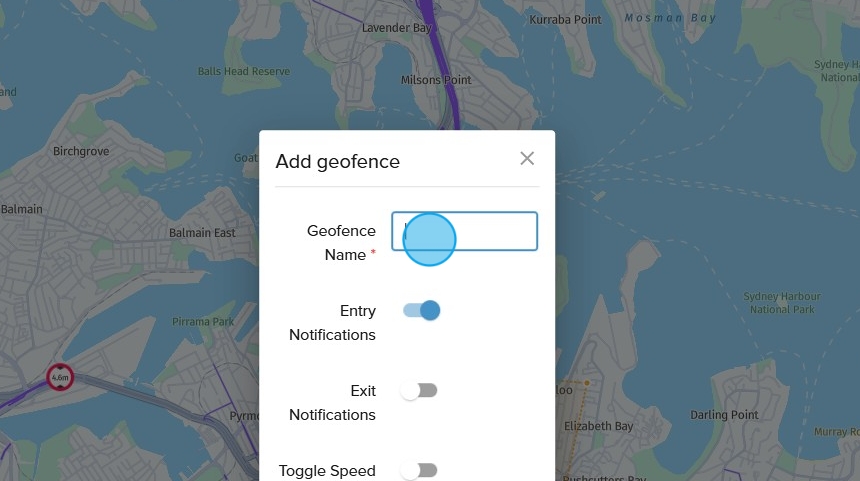Disable the Entry Notifications switch

click(421, 310)
